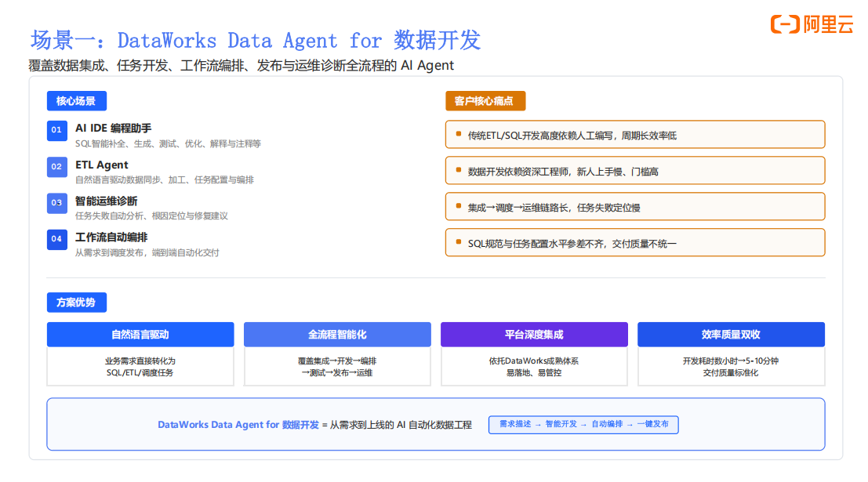The width and height of the screenshot is (868, 482).
Task: Click the text 从需求到上线的 AI 自动化数据工程
Action: (x=401, y=425)
